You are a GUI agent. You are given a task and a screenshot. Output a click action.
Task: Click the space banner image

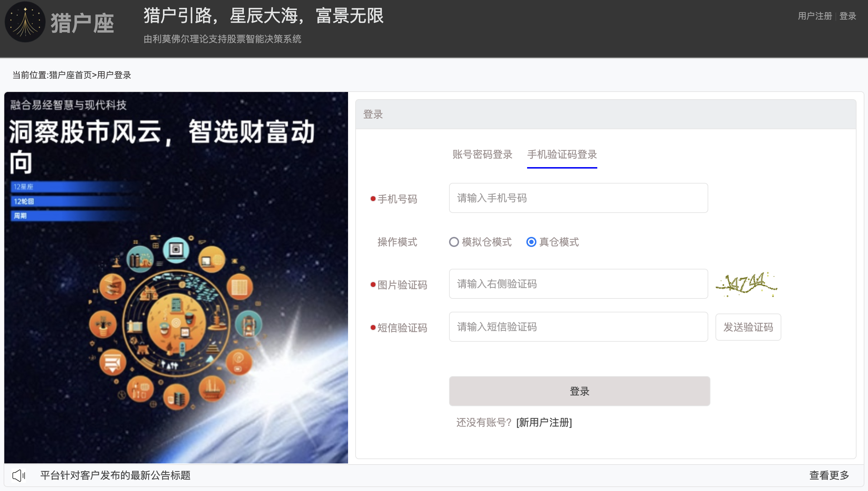(176, 278)
